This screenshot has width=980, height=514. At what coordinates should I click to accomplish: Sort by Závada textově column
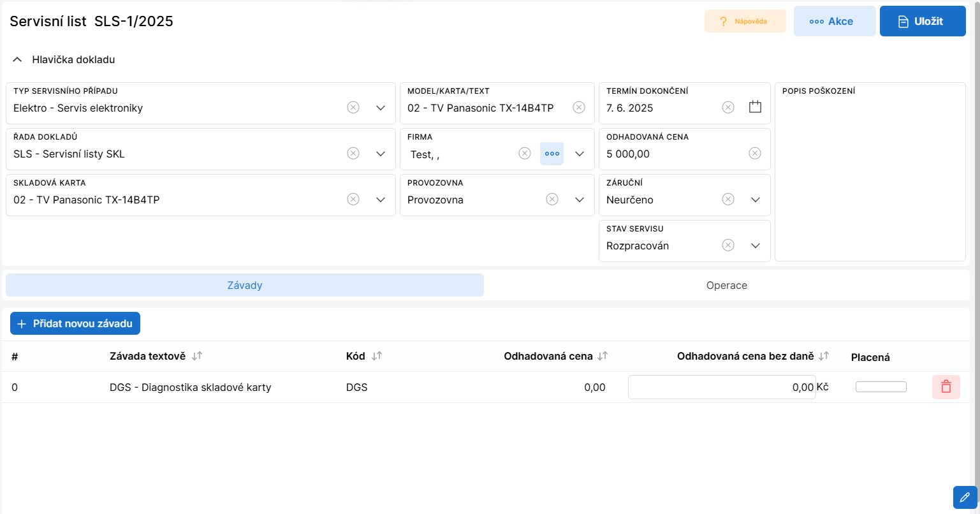197,356
